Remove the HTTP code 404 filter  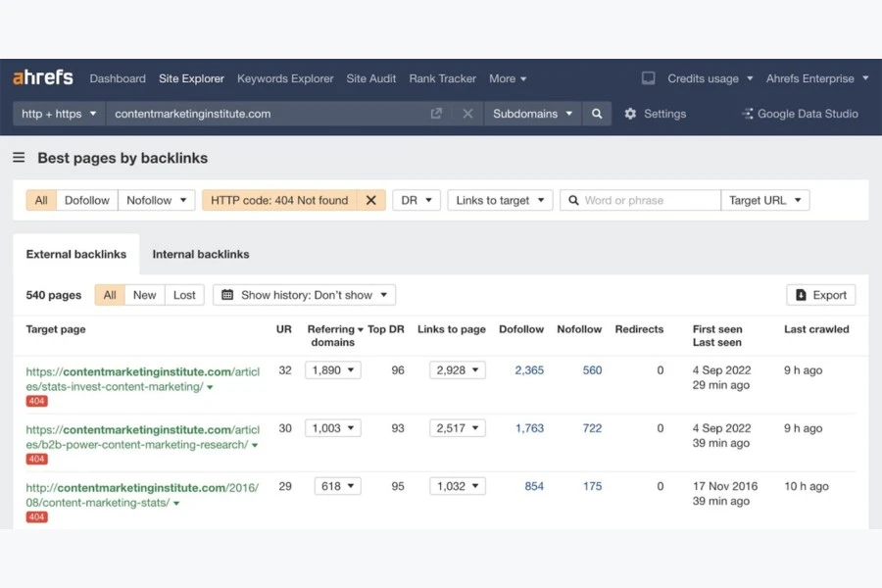pos(370,200)
